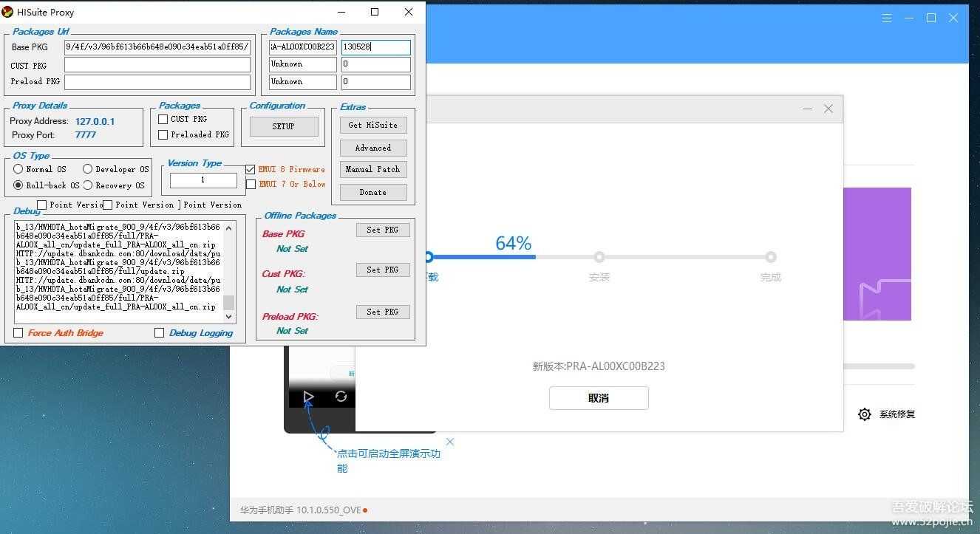The width and height of the screenshot is (980, 534).
Task: Click the CUST PKG URL input field
Action: (x=157, y=65)
